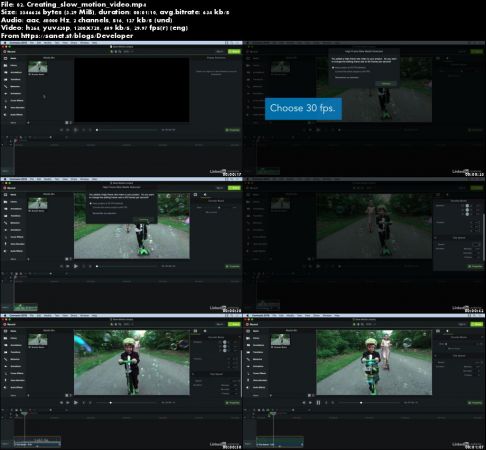The width and height of the screenshot is (486, 450).
Task: Open Behaviors tab in black-preview frame
Action: pos(12,86)
